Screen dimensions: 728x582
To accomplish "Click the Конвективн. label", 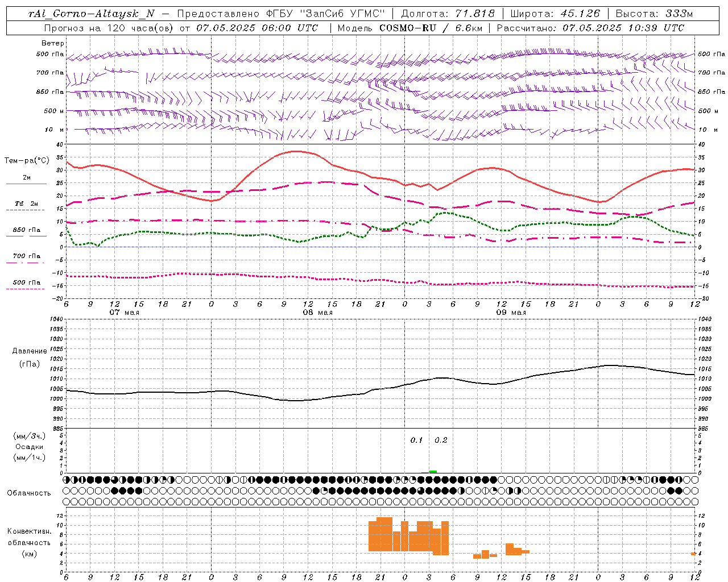I will [x=30, y=531].
